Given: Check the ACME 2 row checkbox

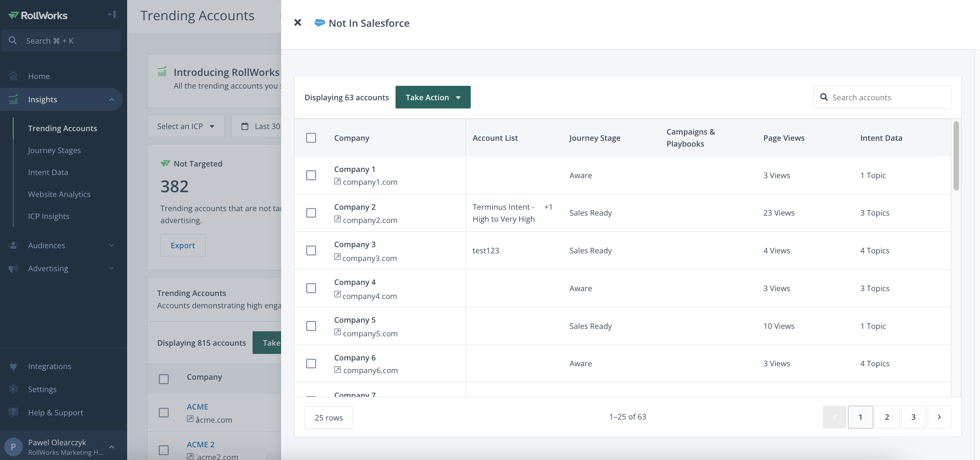Looking at the screenshot, I should (x=164, y=450).
